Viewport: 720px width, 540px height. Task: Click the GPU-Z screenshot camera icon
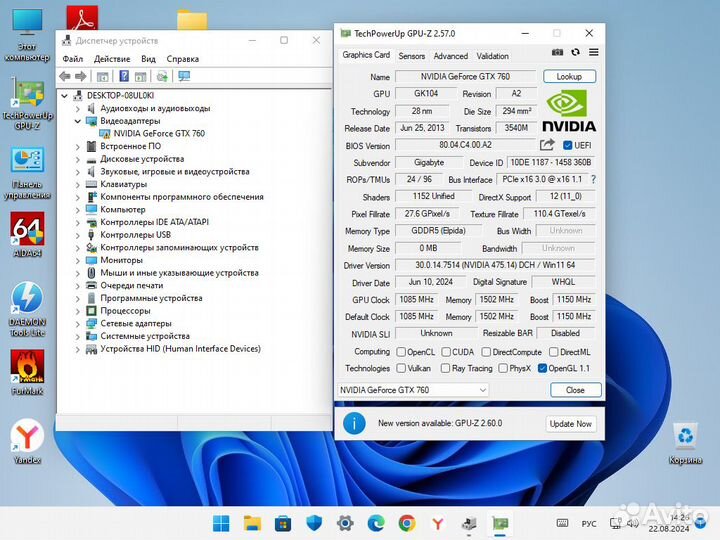pyautogui.click(x=557, y=52)
